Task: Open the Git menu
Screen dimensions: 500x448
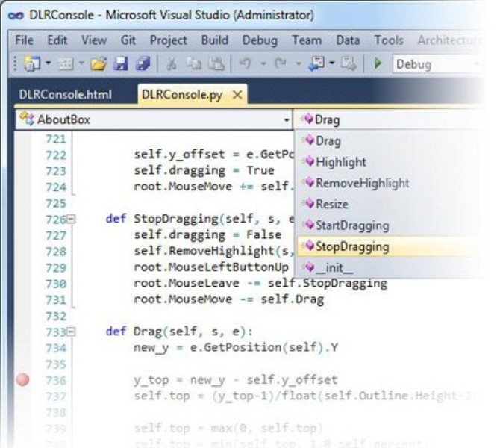Action: point(128,40)
